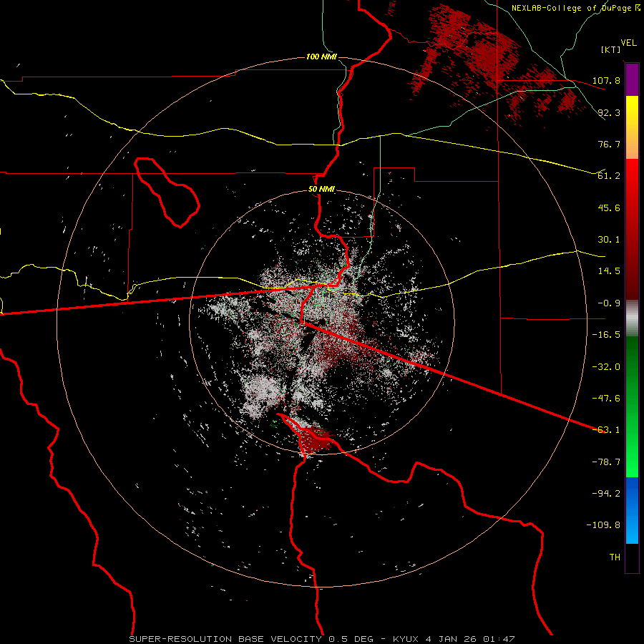The width and height of the screenshot is (644, 644).
Task: Click the TH threshold label
Action: tap(615, 557)
